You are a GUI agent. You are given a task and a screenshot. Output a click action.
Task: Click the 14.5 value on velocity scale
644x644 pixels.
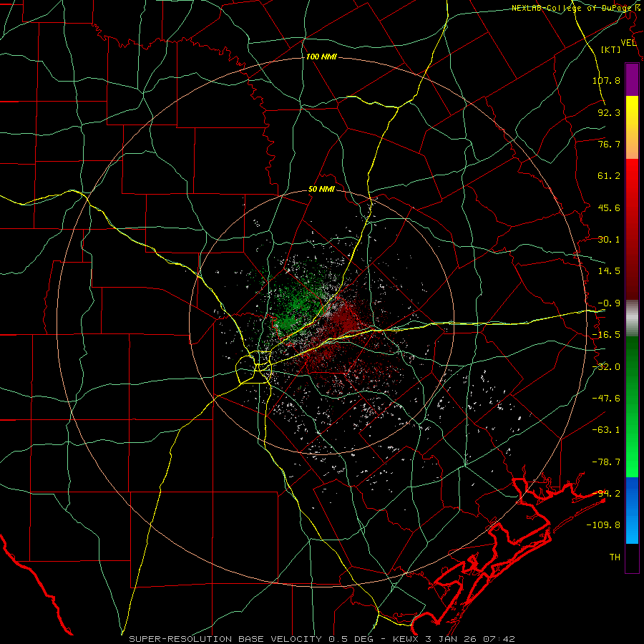(609, 271)
